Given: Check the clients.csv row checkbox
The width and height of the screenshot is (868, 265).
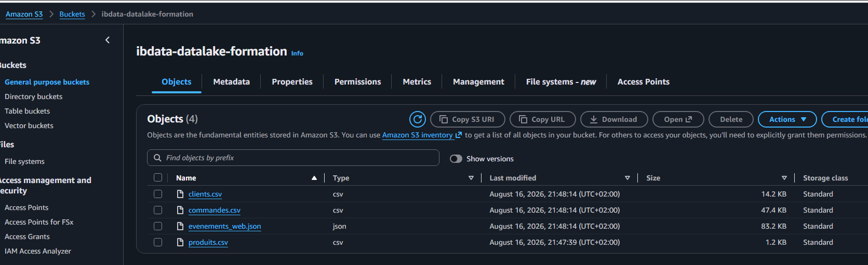Looking at the screenshot, I should 158,194.
